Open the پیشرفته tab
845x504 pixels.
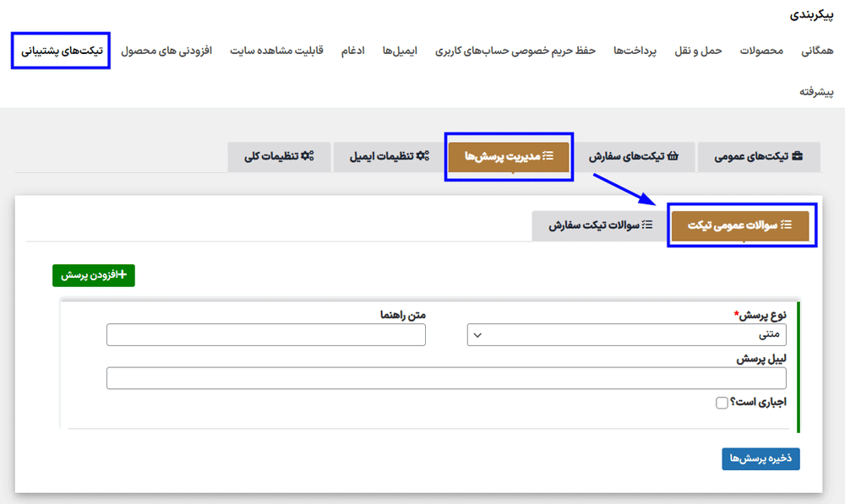[816, 92]
